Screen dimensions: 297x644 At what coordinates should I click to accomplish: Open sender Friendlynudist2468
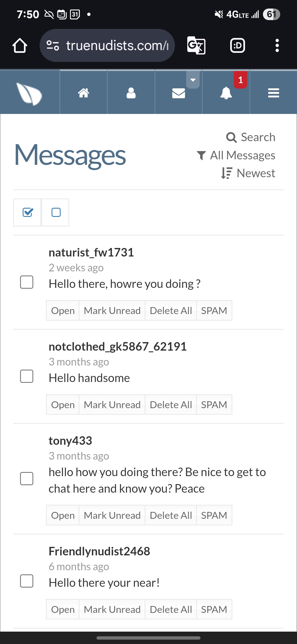click(x=99, y=551)
